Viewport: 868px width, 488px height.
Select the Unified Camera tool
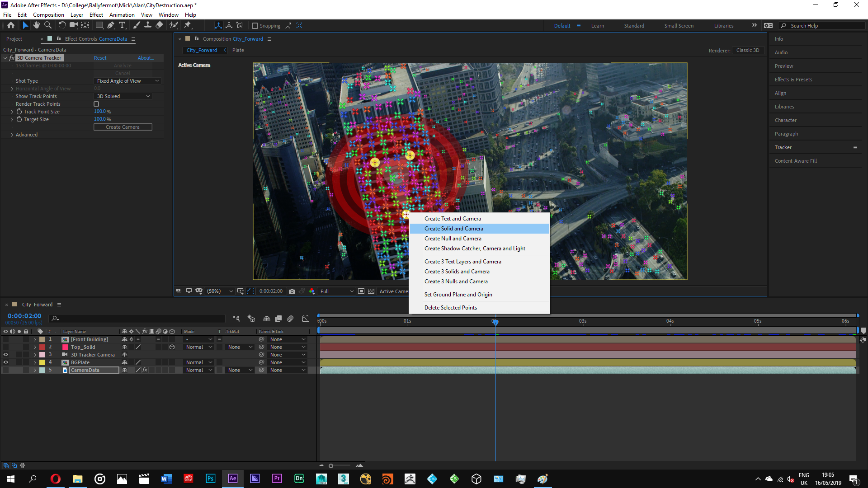(x=74, y=25)
